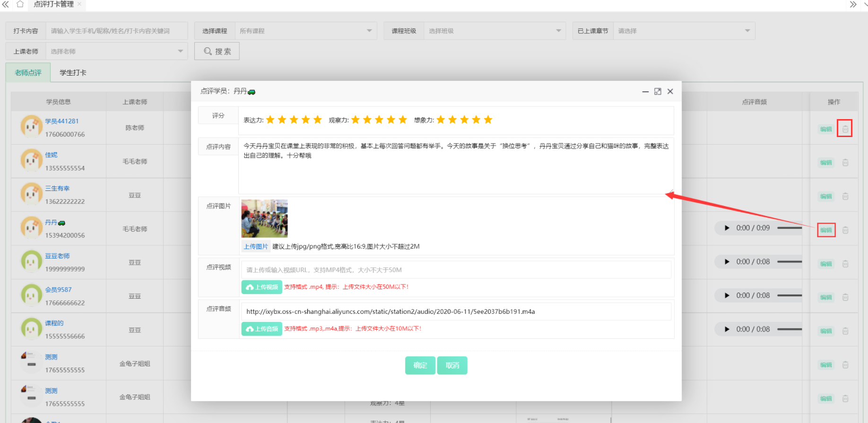Click the 搜索 search button
Viewport: 868px width, 423px height.
click(217, 51)
